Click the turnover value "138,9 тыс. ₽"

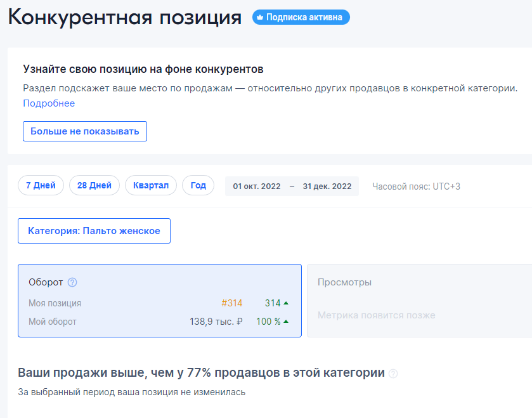pos(214,321)
